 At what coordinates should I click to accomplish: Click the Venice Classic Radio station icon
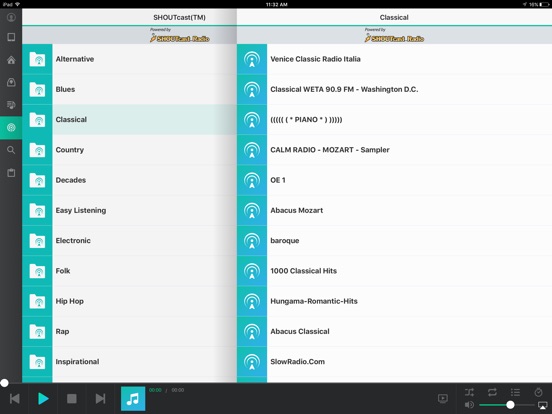[x=252, y=59]
